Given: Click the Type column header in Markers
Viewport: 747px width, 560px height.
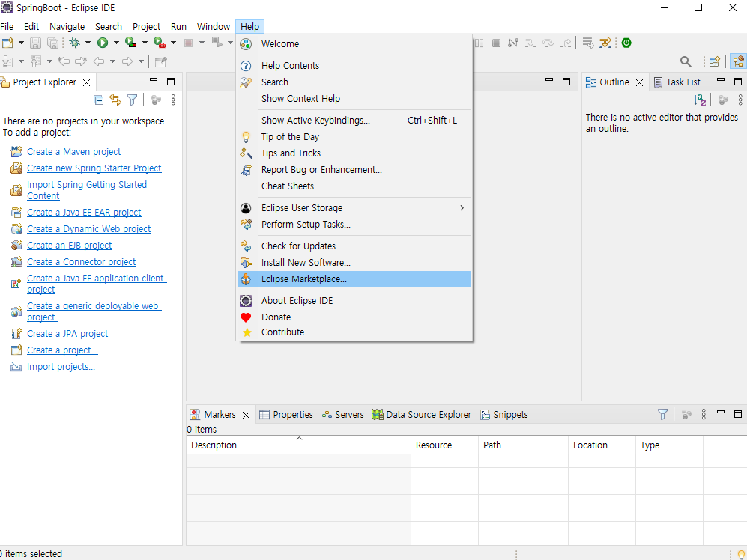Looking at the screenshot, I should tap(669, 445).
